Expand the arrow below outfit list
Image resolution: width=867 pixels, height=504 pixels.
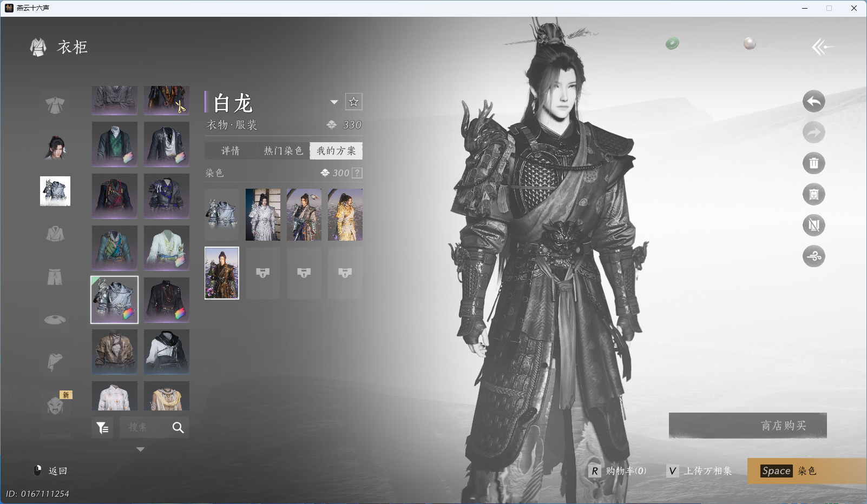[x=140, y=449]
